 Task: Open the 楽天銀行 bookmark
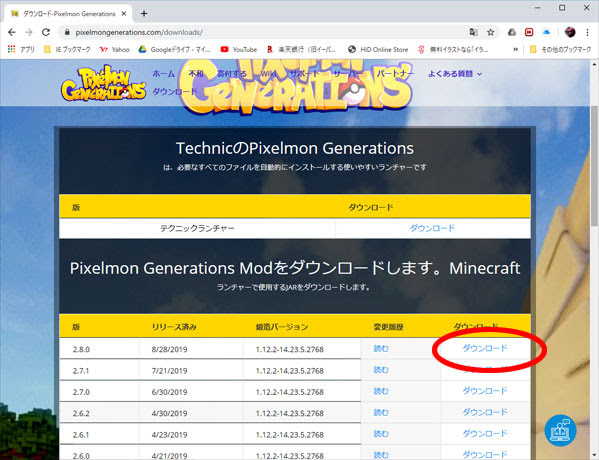point(301,49)
